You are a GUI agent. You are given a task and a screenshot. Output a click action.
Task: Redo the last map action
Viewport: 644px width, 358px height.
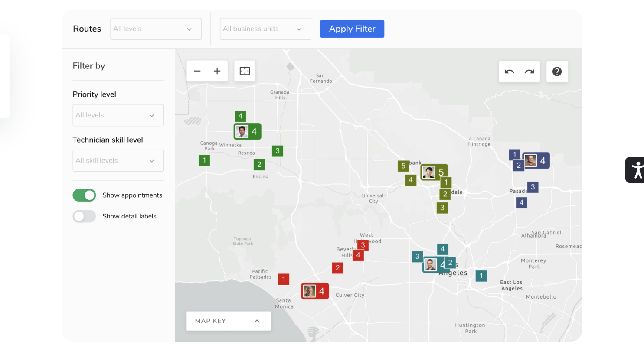(530, 72)
